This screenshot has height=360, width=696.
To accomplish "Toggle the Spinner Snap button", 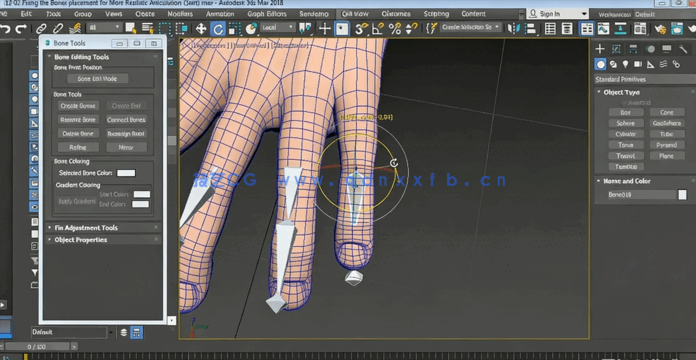I will point(411,29).
